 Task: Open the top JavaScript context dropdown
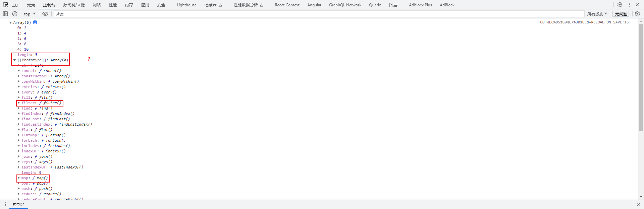pos(30,14)
